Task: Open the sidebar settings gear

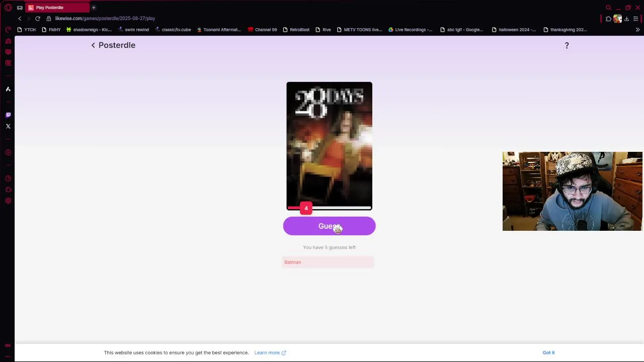Action: [8, 201]
